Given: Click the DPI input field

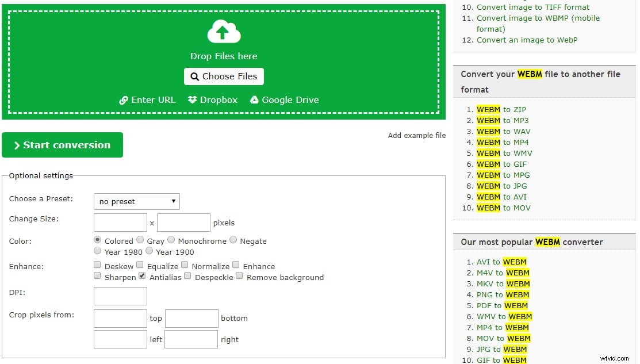Looking at the screenshot, I should 120,296.
